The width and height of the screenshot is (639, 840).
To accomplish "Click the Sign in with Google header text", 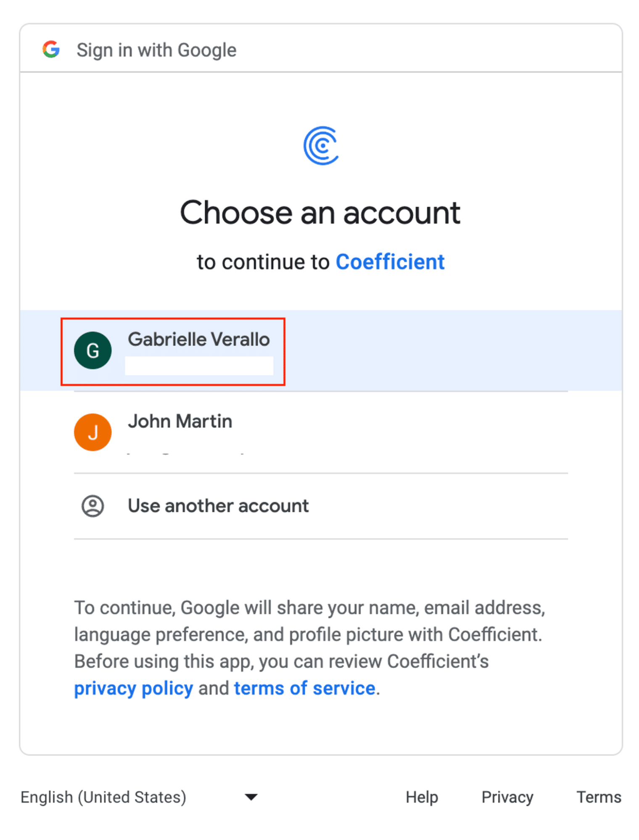I will (156, 50).
